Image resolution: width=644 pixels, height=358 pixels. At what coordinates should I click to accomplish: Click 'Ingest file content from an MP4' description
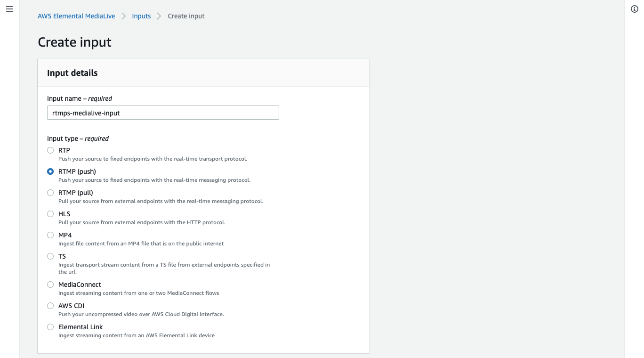tap(141, 244)
